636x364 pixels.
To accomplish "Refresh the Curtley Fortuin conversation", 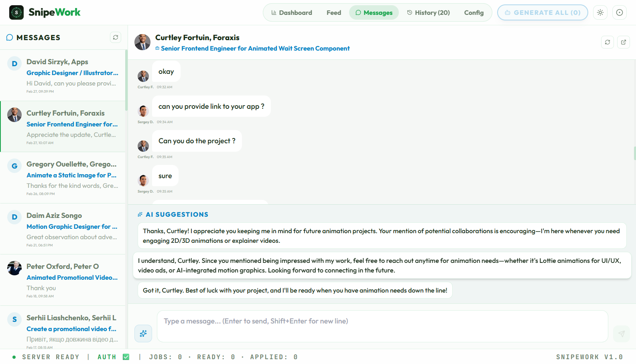I will coord(608,42).
